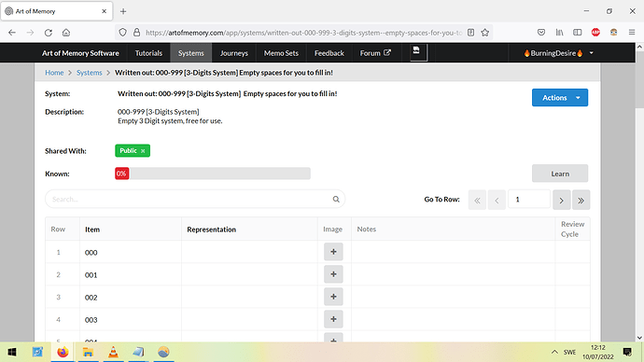
Task: Show site security padlock information
Action: [137, 33]
